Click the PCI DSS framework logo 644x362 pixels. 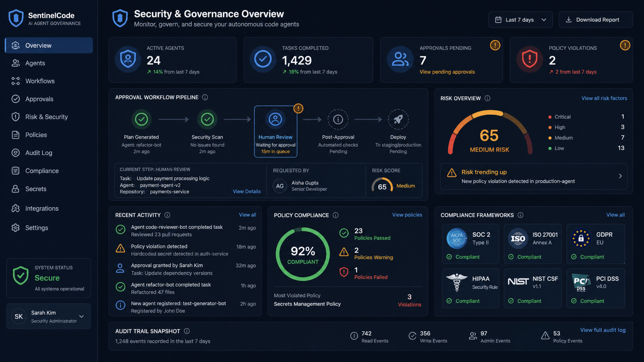(581, 282)
